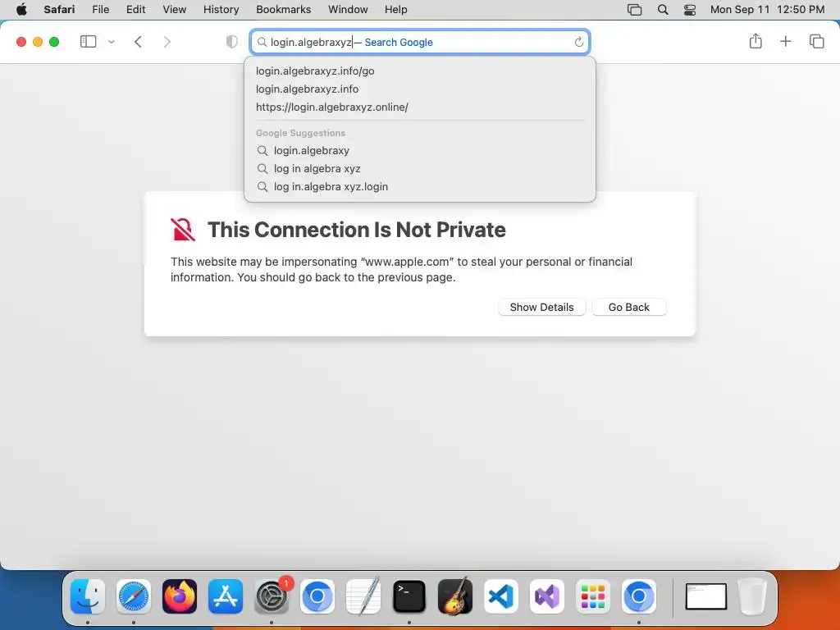Click the address bar search field
This screenshot has width=840, height=630.
point(420,42)
